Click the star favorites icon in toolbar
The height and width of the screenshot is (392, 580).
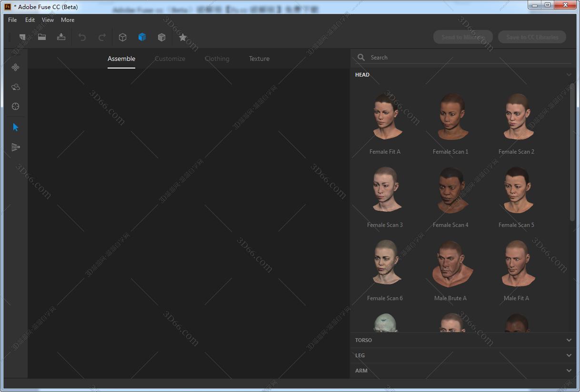click(183, 37)
